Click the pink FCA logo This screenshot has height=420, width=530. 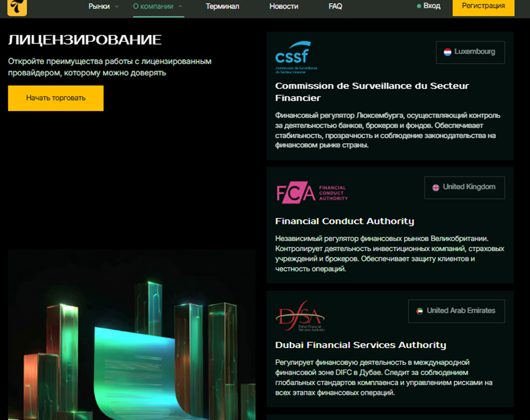pos(311,193)
